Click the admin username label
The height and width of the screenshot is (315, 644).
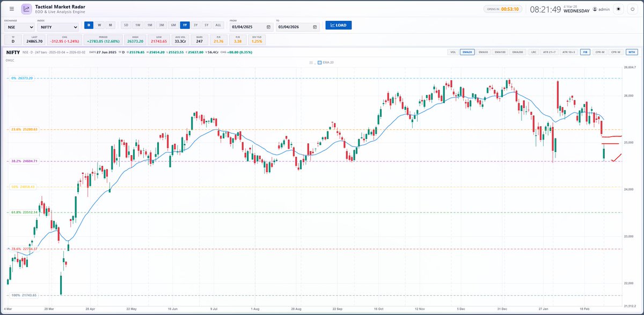tap(604, 9)
